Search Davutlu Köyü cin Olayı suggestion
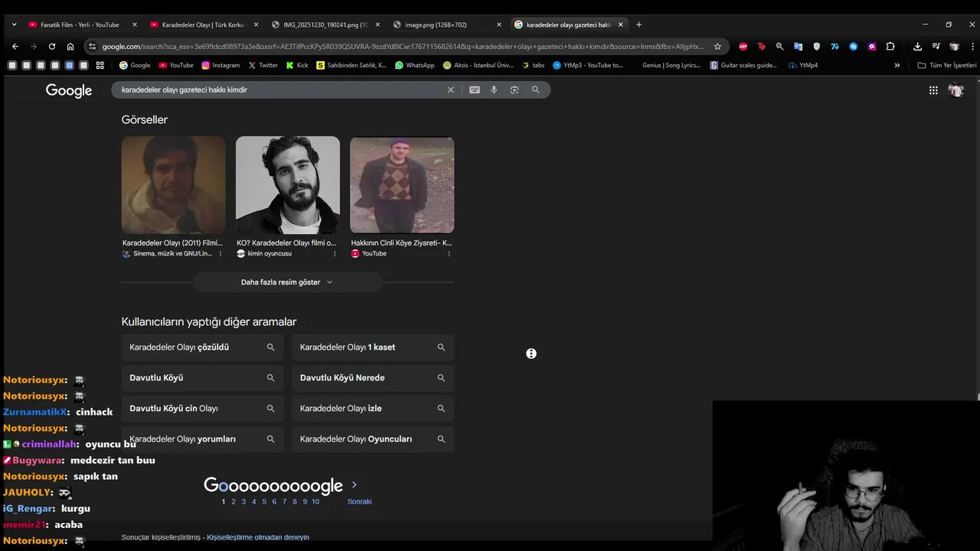980x551 pixels. coord(202,409)
